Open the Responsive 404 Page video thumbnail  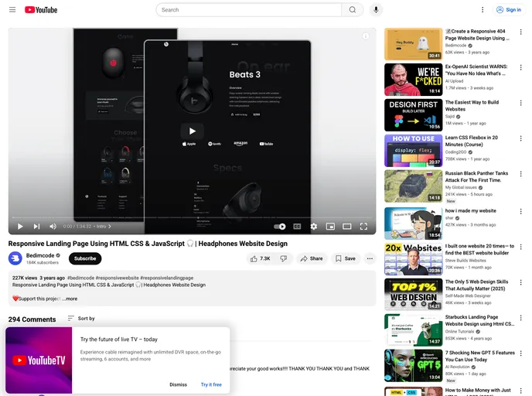413,44
